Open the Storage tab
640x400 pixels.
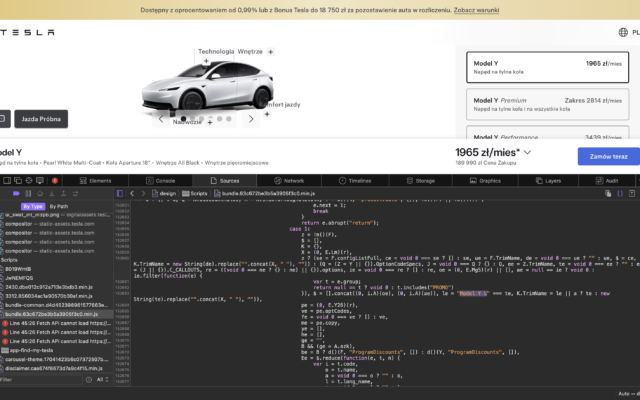click(420, 180)
